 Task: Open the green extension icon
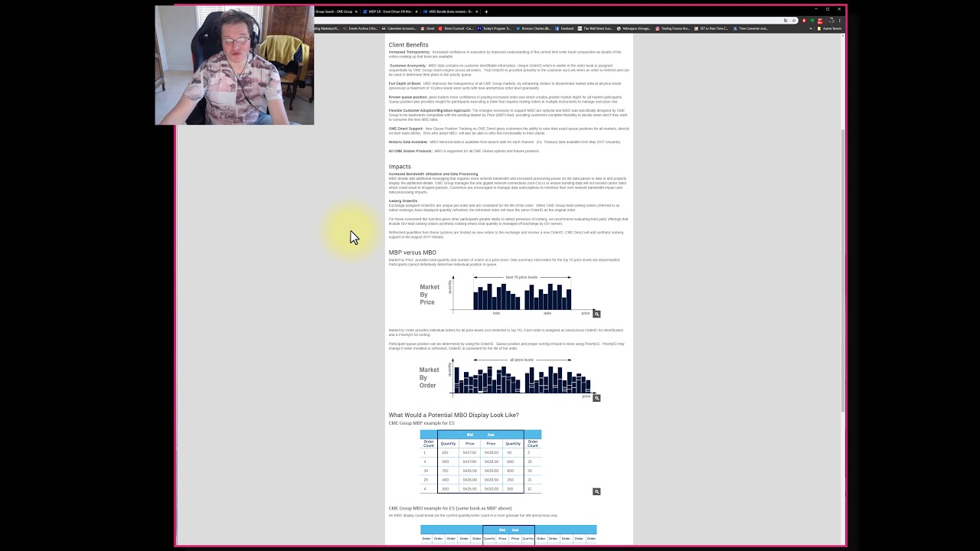(812, 21)
